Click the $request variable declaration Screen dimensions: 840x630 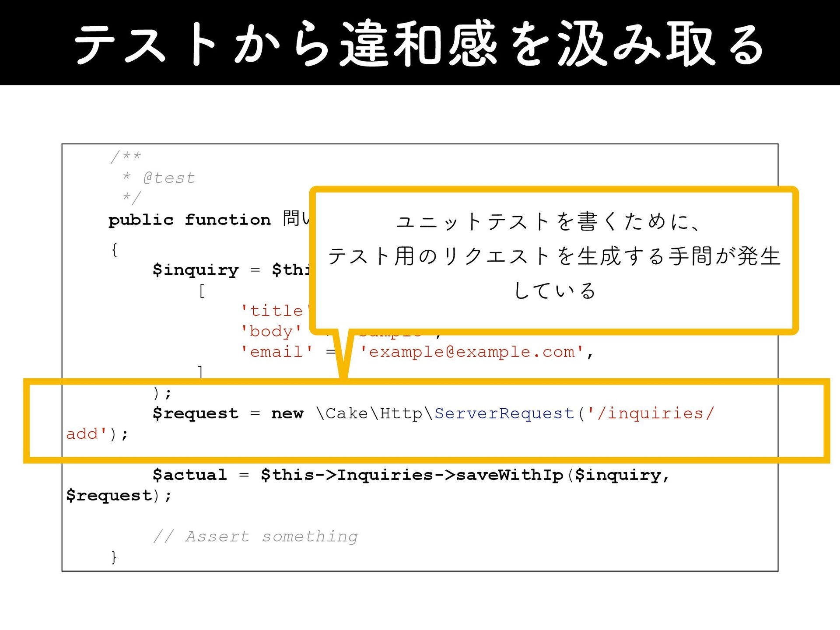click(195, 413)
